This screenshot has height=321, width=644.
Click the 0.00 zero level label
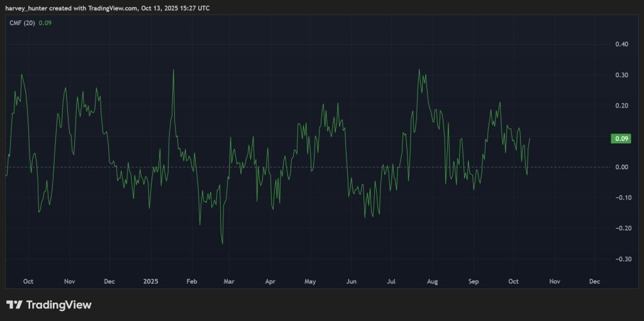[621, 167]
